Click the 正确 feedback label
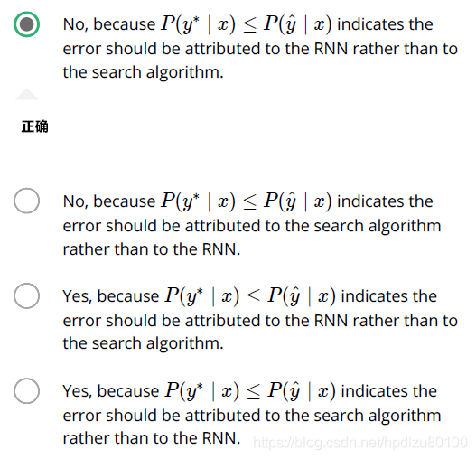 point(35,126)
